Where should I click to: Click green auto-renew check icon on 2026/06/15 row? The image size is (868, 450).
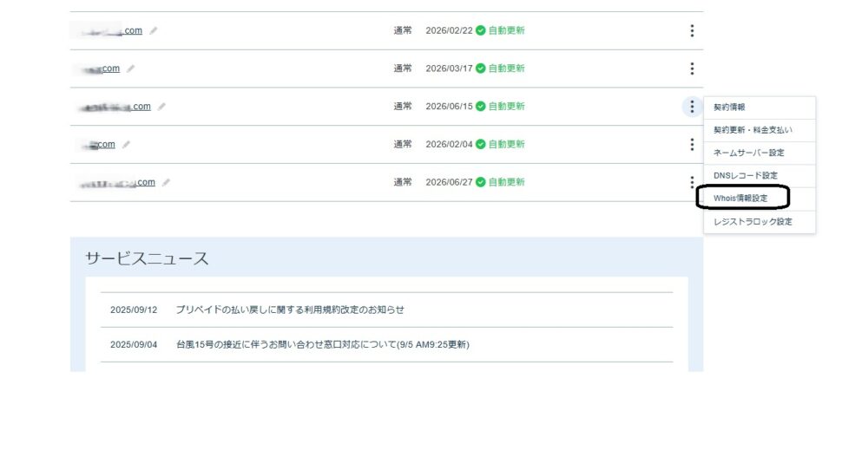pyautogui.click(x=480, y=107)
